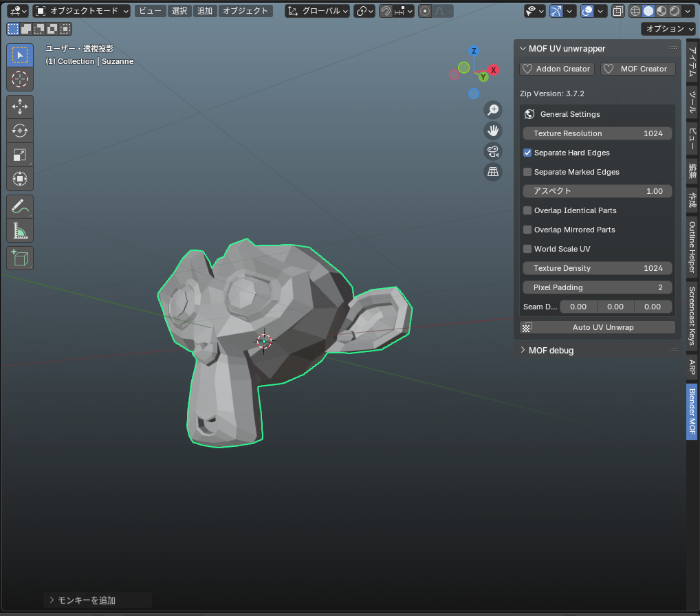This screenshot has width=700, height=616.
Task: Click the アスペクト value slider
Action: pyautogui.click(x=598, y=191)
